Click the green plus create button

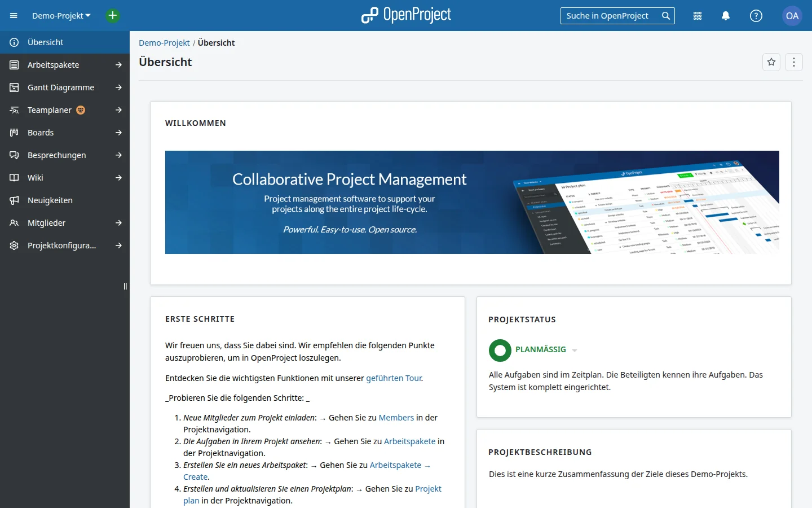(113, 16)
